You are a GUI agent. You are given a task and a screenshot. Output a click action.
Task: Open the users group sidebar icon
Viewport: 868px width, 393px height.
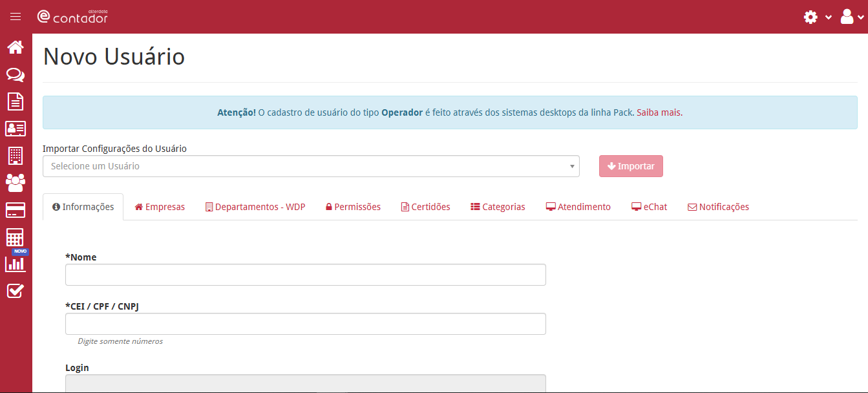tap(16, 183)
